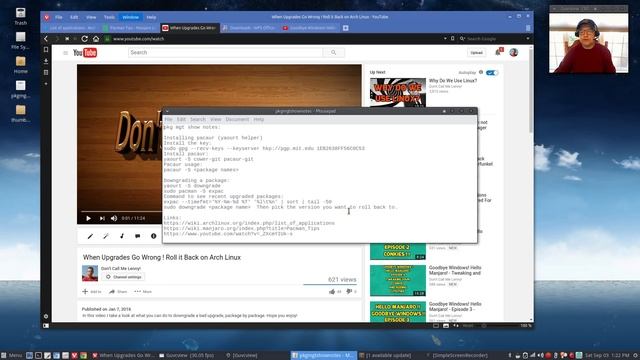
Task: Open the browser Tools menu
Action: pyautogui.click(x=109, y=17)
